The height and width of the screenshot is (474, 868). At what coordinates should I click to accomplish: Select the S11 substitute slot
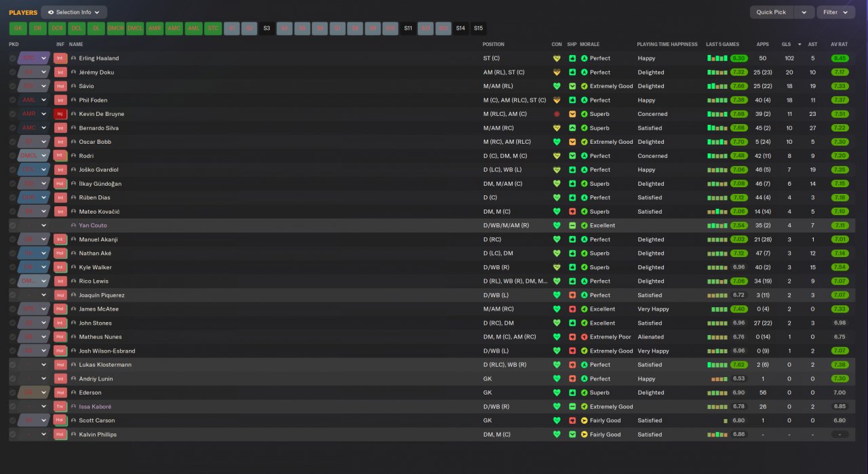408,28
